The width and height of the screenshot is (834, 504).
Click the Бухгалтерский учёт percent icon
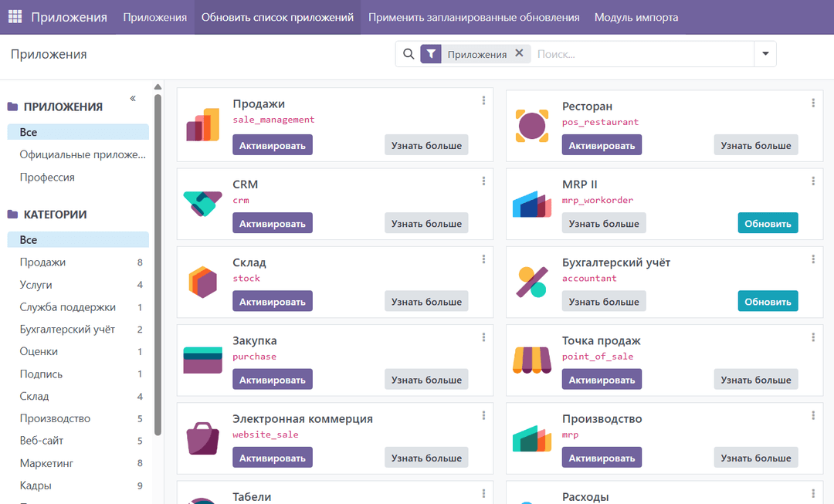tap(532, 282)
